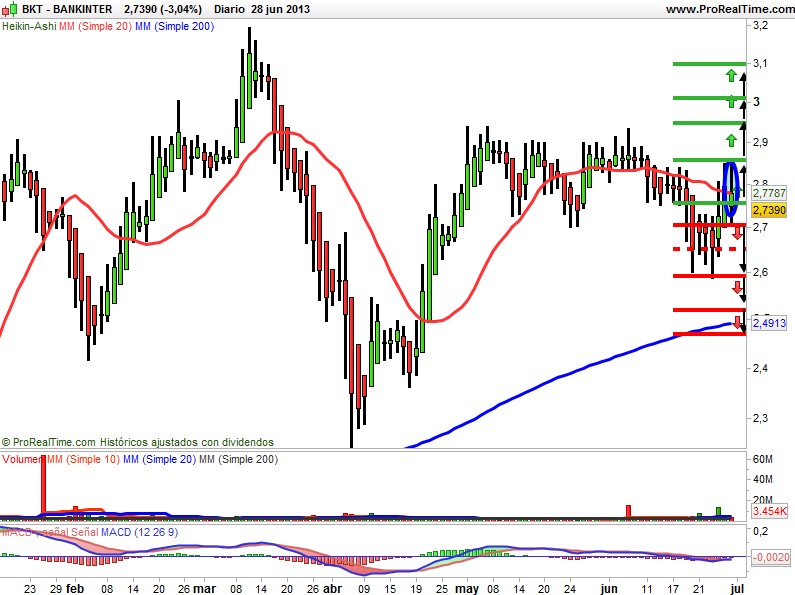Screen dimensions: 795x595
Task: Click the 3,1 price axis label
Action: pos(760,63)
